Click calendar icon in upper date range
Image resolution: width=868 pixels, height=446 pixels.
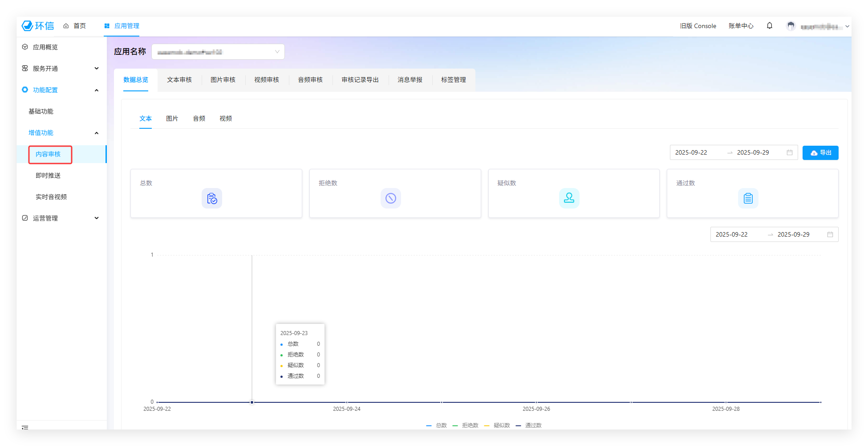[x=790, y=152]
